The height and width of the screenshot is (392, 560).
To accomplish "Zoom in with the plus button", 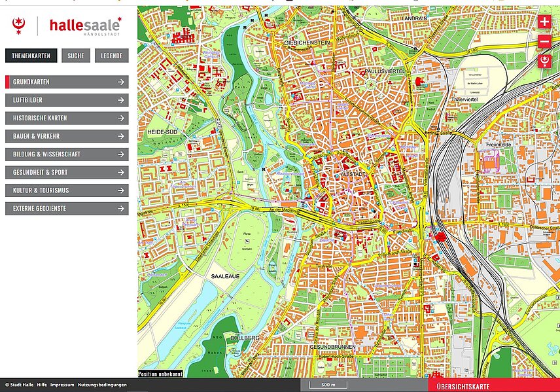I will (x=544, y=22).
